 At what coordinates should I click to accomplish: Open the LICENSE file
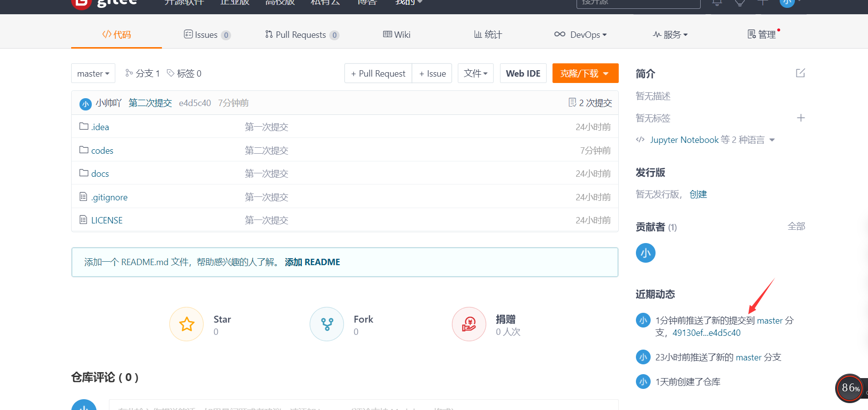pyautogui.click(x=107, y=220)
